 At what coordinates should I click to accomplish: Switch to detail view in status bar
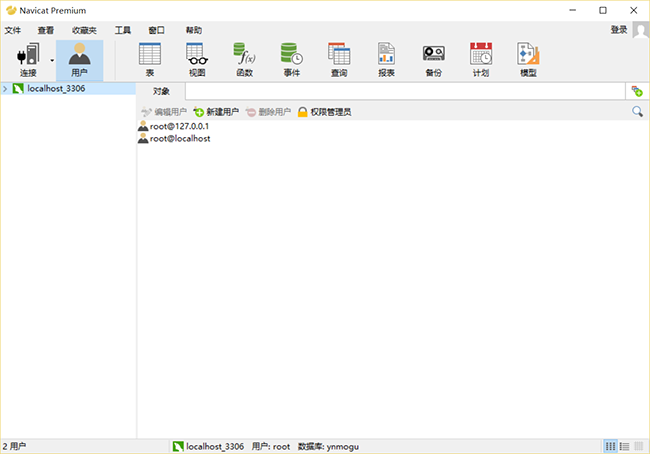[625, 447]
